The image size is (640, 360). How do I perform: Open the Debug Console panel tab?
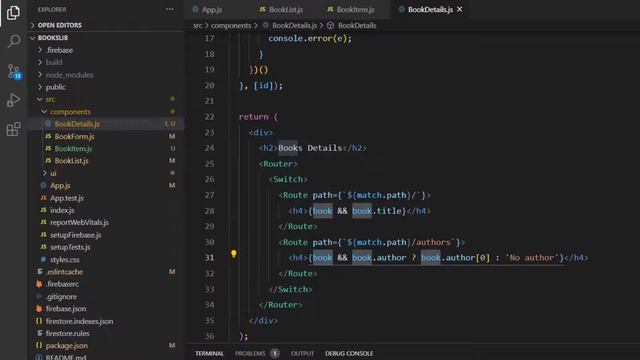click(349, 353)
